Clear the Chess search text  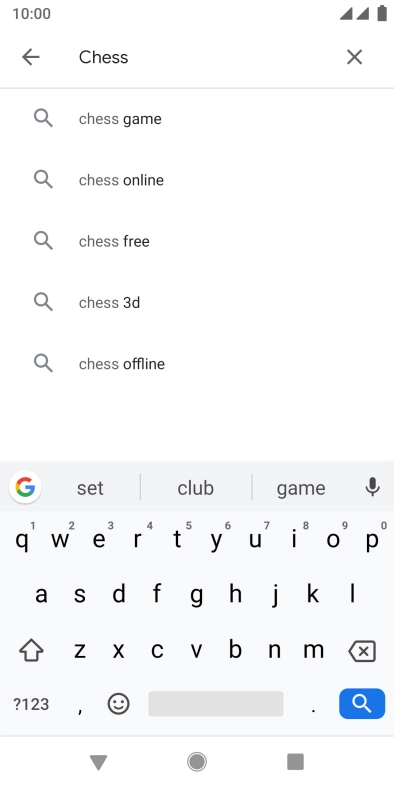point(354,57)
